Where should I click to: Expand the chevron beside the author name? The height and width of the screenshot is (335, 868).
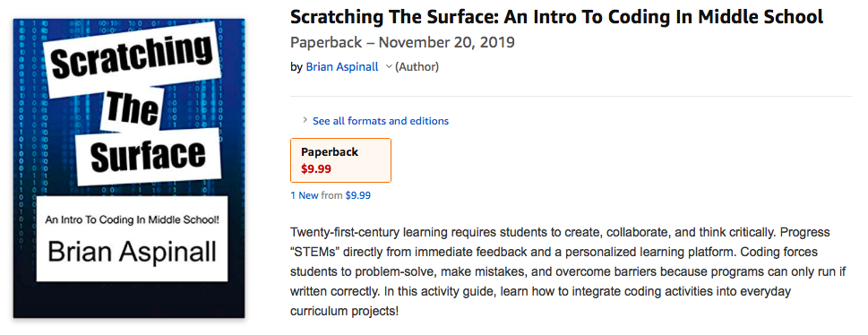click(389, 67)
